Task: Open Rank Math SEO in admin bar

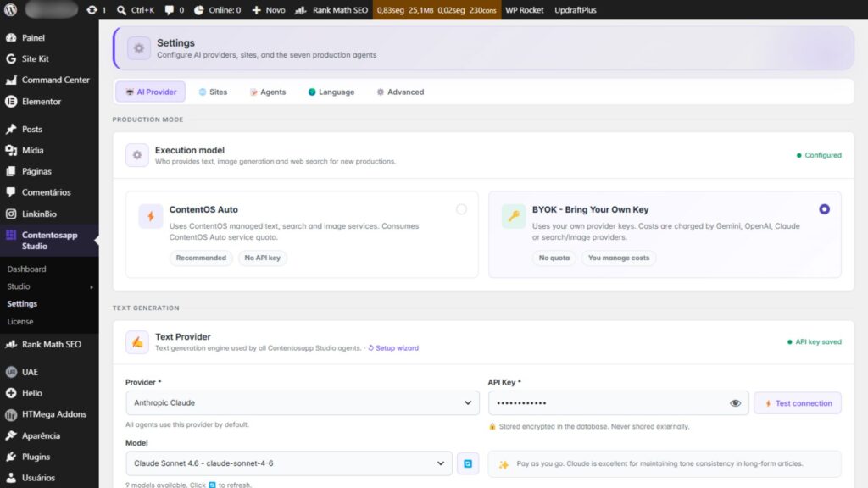Action: click(x=331, y=10)
